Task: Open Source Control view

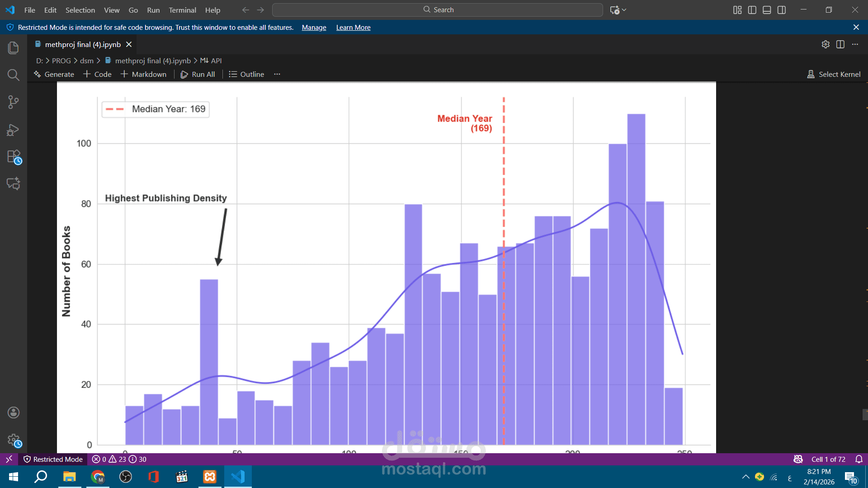Action: (x=14, y=102)
